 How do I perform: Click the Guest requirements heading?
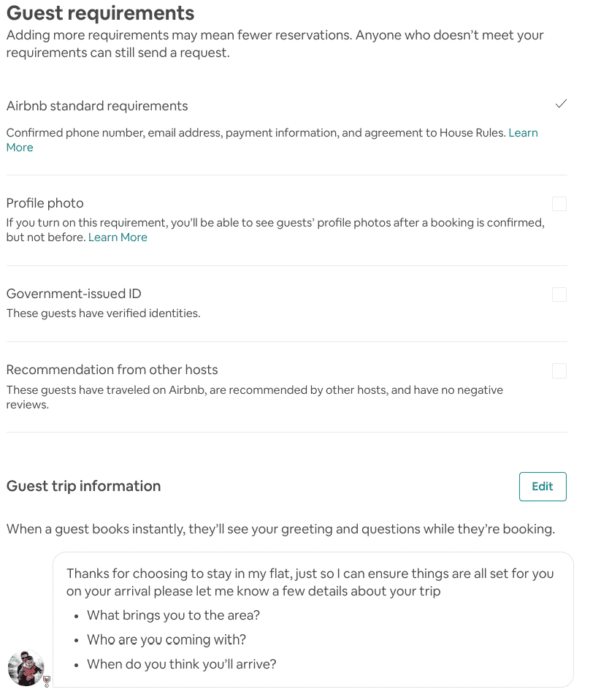tap(99, 13)
